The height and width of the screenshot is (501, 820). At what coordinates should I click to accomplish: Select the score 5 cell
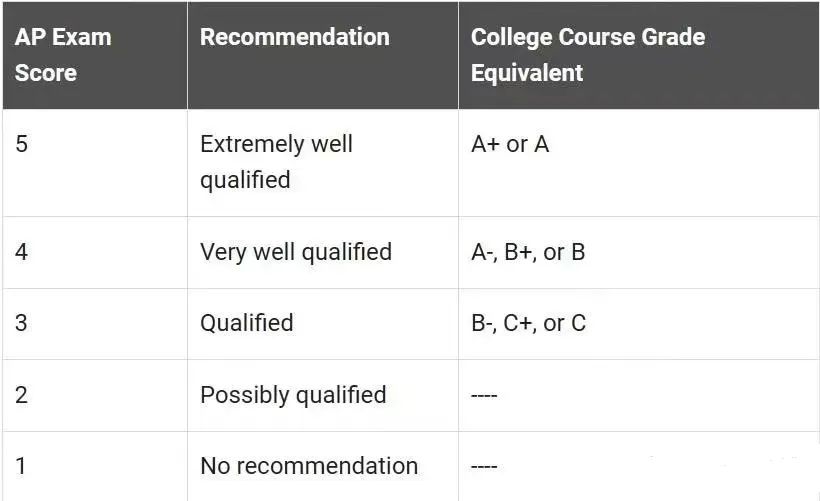pos(95,163)
